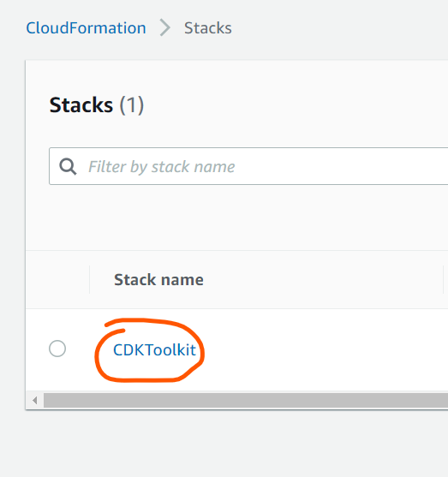Open the CloudFormation breadcrumb link
This screenshot has width=448, height=477.
(87, 28)
